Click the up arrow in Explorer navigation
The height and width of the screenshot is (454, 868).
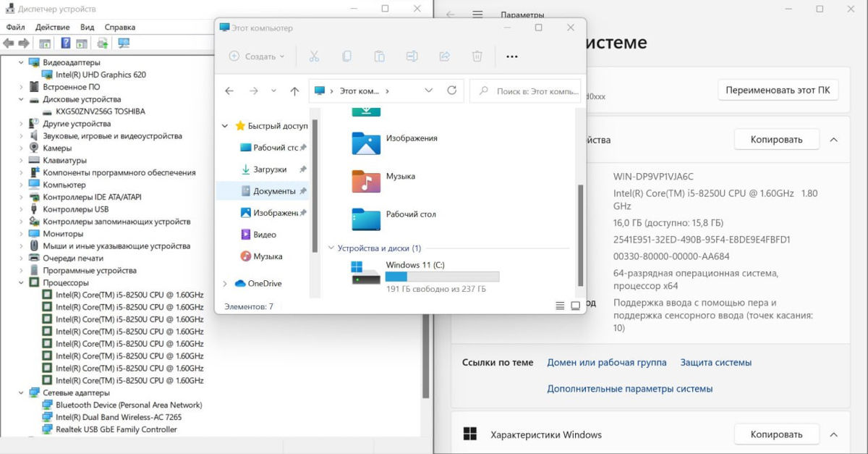click(294, 91)
